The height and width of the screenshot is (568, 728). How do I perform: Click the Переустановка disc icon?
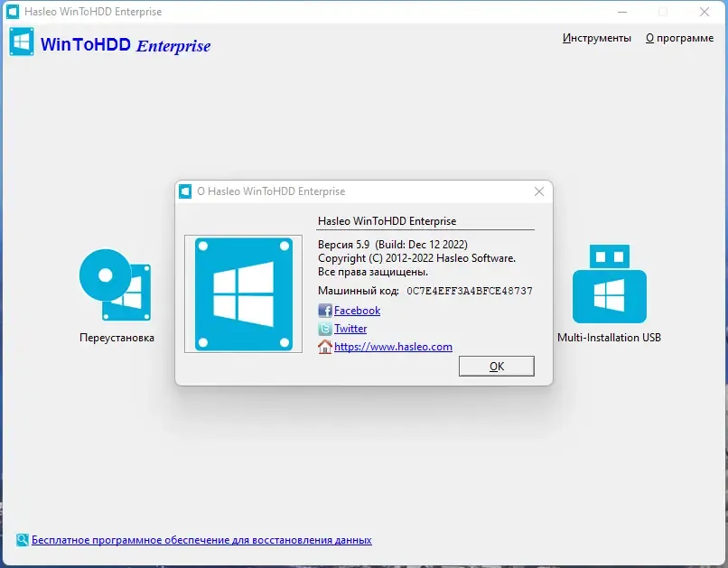click(115, 285)
